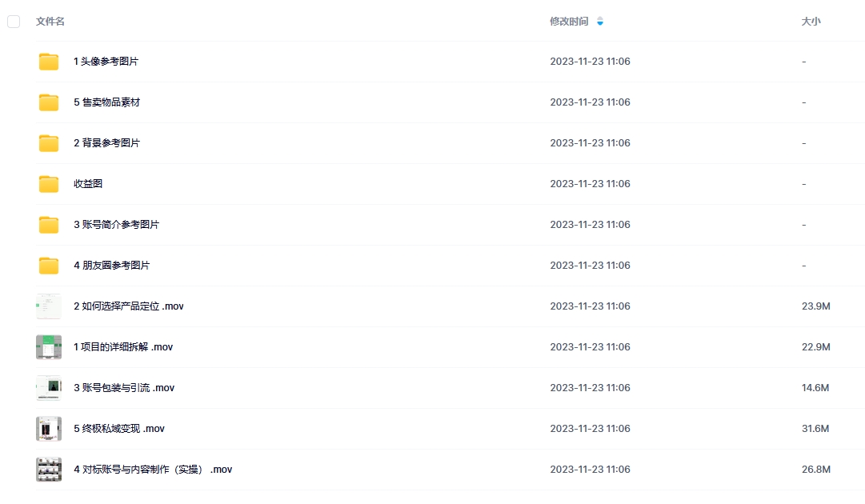Click file name 4 对标账号与内容制作（实操）.mov
Screen dimensions: 865x504
[153, 470]
